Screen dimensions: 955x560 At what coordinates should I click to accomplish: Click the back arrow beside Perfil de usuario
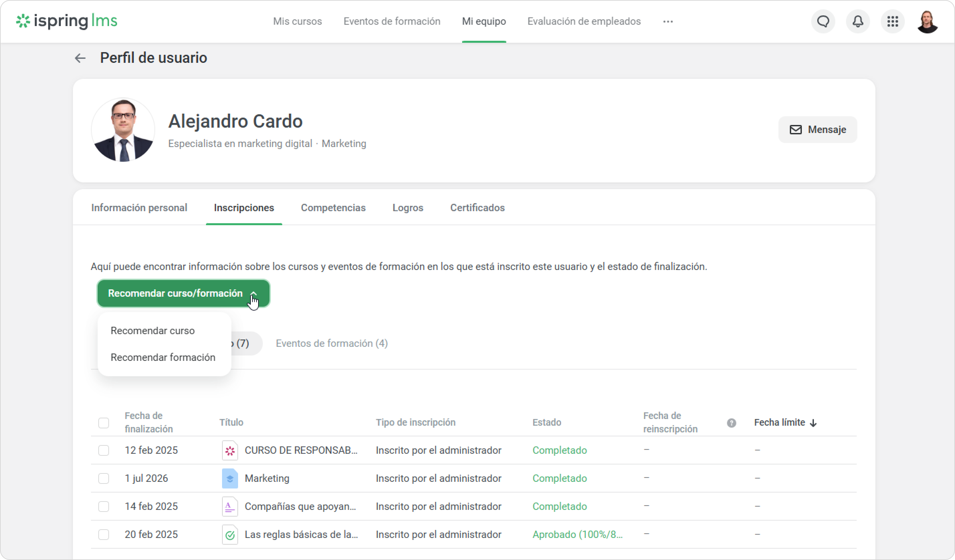tap(80, 58)
